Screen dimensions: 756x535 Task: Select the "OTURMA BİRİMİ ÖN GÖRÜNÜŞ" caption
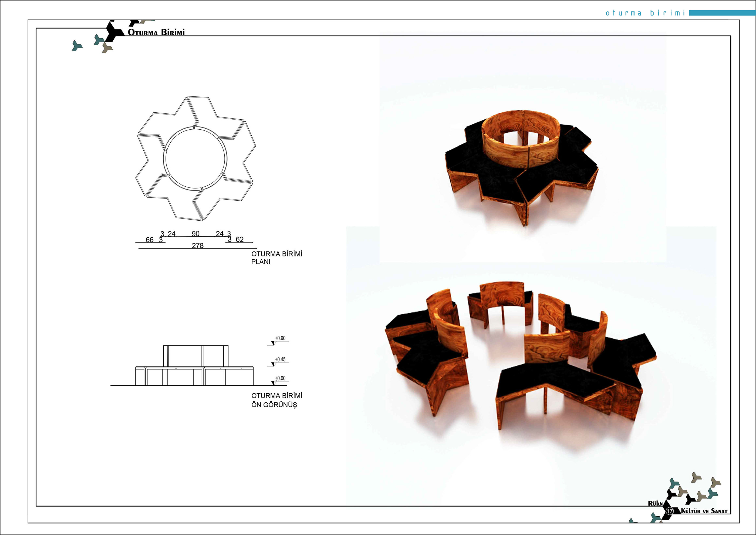[276, 400]
